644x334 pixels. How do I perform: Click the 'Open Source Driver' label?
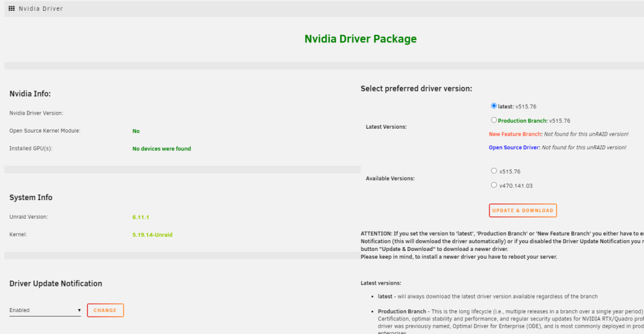(x=514, y=147)
